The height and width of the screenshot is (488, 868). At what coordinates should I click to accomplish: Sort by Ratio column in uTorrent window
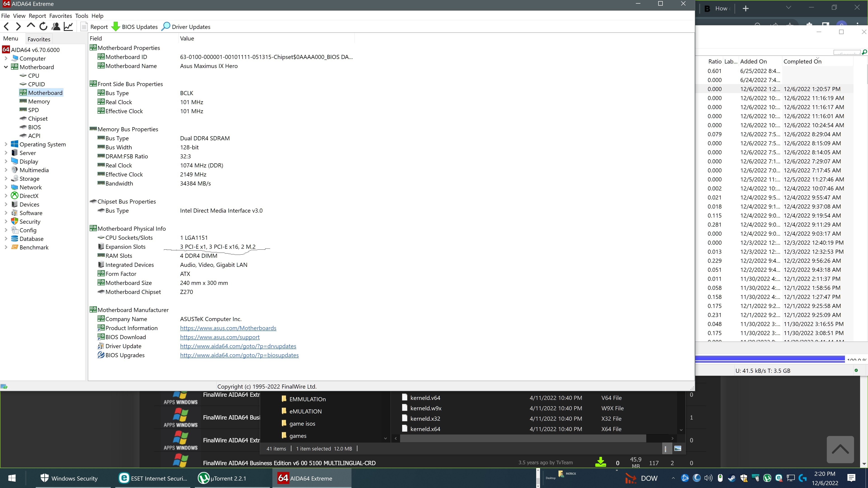click(x=714, y=61)
